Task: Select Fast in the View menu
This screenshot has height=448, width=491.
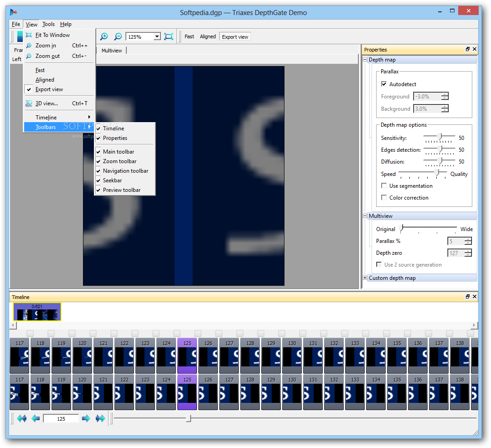Action: (x=58, y=70)
